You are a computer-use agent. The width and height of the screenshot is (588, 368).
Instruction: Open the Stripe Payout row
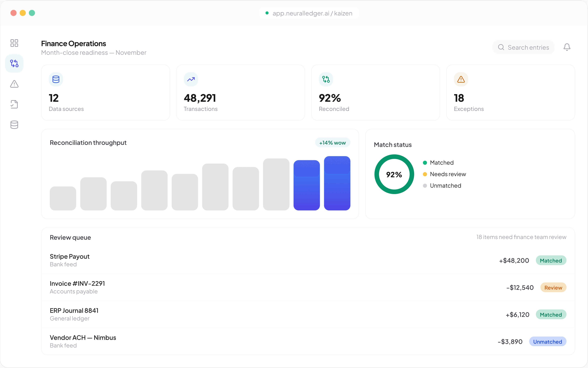tap(308, 260)
